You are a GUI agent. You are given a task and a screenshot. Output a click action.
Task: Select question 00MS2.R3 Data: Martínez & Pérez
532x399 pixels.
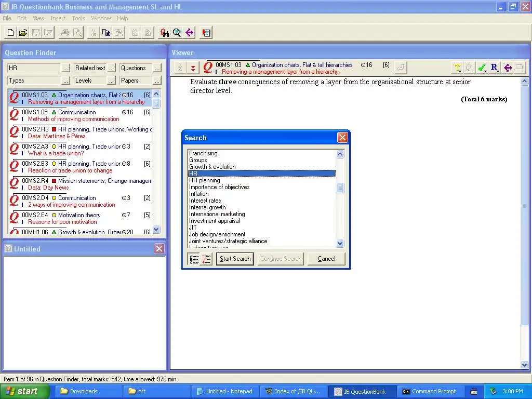[80, 132]
